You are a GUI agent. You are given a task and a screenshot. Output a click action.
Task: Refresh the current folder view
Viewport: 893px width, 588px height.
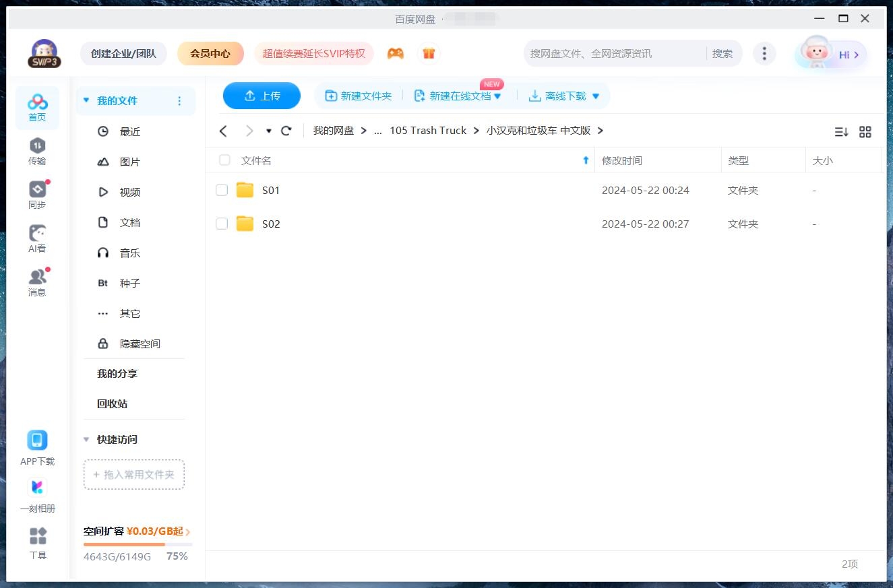pyautogui.click(x=286, y=131)
